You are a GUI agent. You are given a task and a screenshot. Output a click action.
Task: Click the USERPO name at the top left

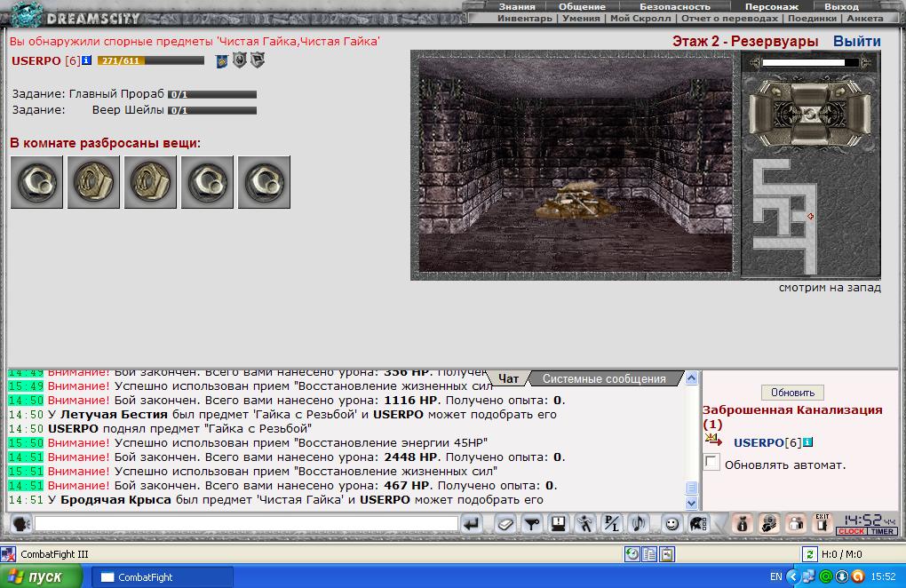tap(36, 60)
